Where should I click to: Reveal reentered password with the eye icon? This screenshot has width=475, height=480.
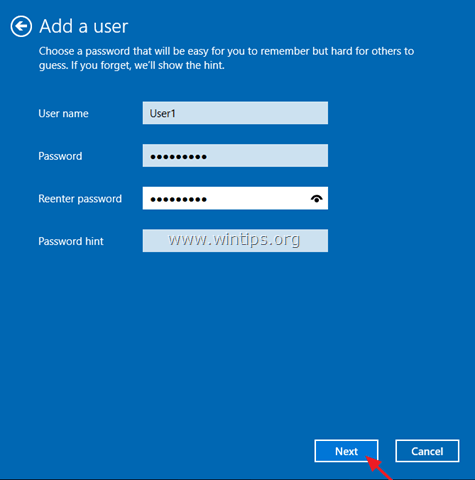point(316,199)
